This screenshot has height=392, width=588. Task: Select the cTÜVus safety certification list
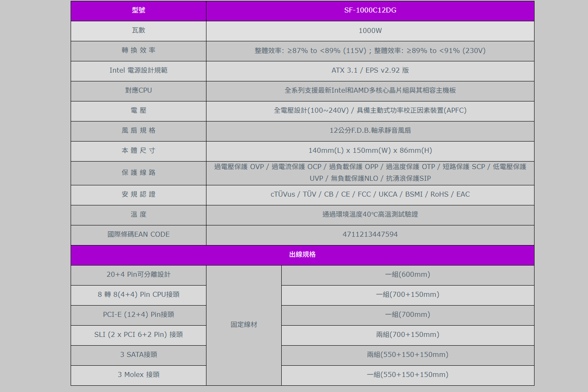(370, 195)
